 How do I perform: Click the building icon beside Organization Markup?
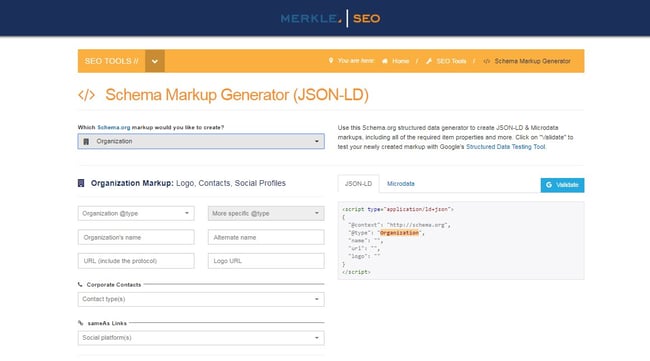click(81, 183)
